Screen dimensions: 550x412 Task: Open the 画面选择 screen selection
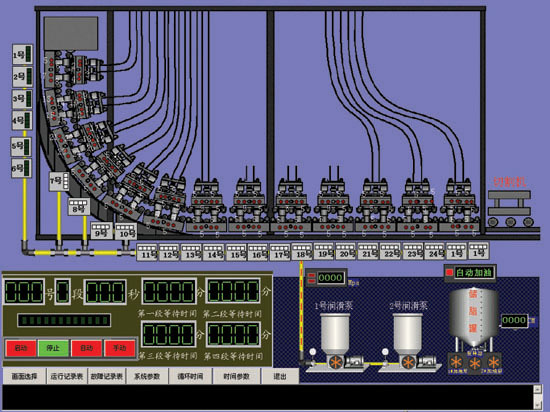[x=24, y=377]
